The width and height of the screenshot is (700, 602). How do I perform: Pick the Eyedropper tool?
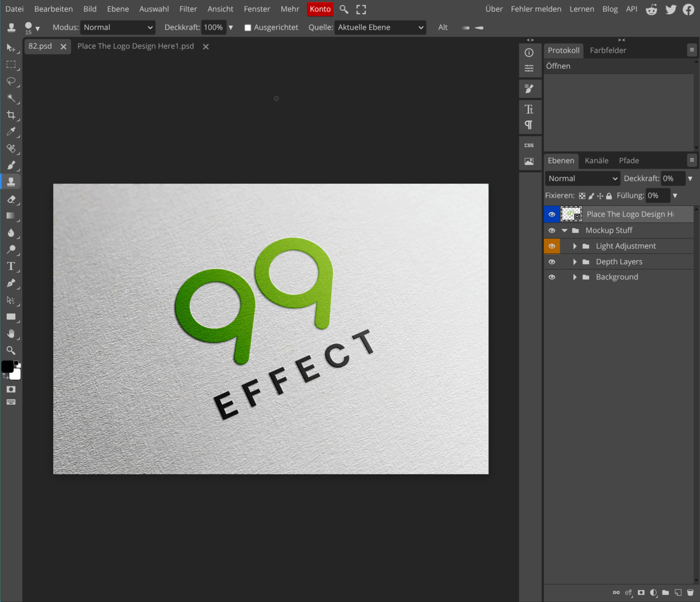point(11,132)
